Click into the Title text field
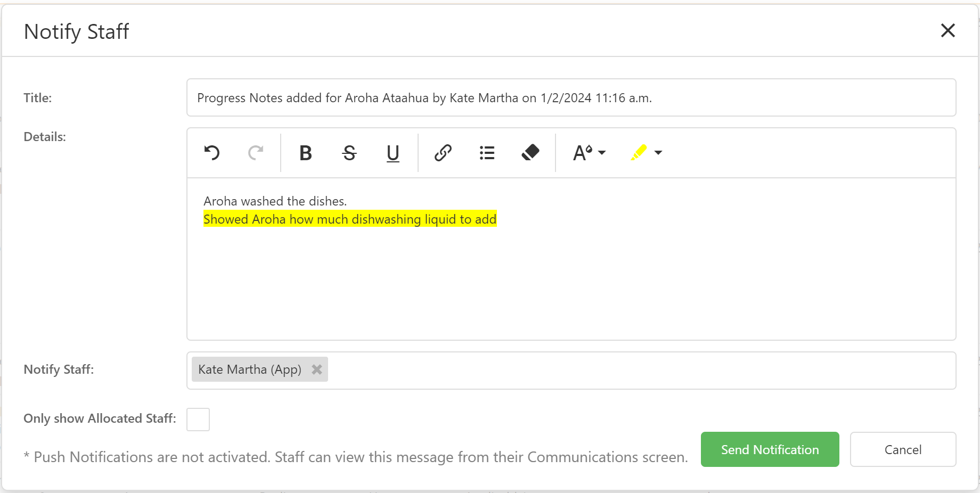 571,97
